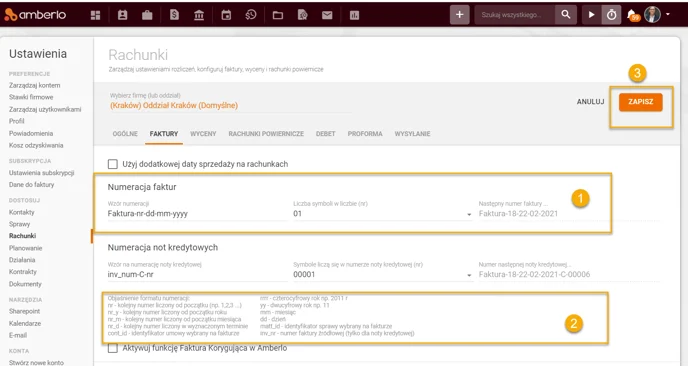Open Kosz odzyskiwania in sidebar
This screenshot has height=366, width=688.
tap(36, 145)
